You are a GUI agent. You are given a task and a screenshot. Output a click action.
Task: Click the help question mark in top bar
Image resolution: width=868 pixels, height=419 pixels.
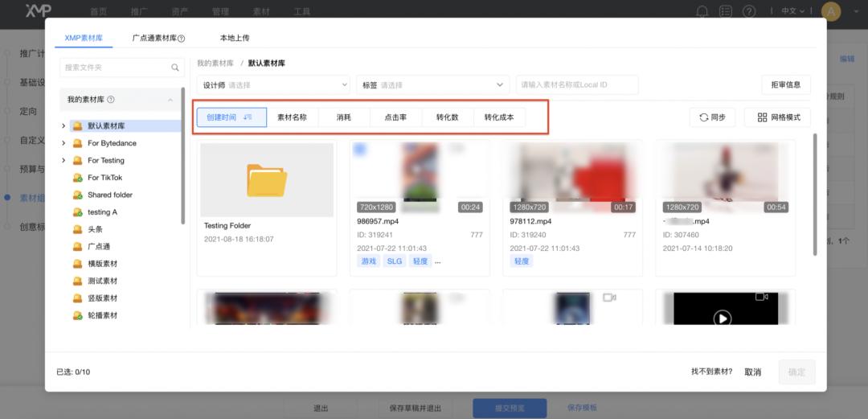[x=748, y=11]
